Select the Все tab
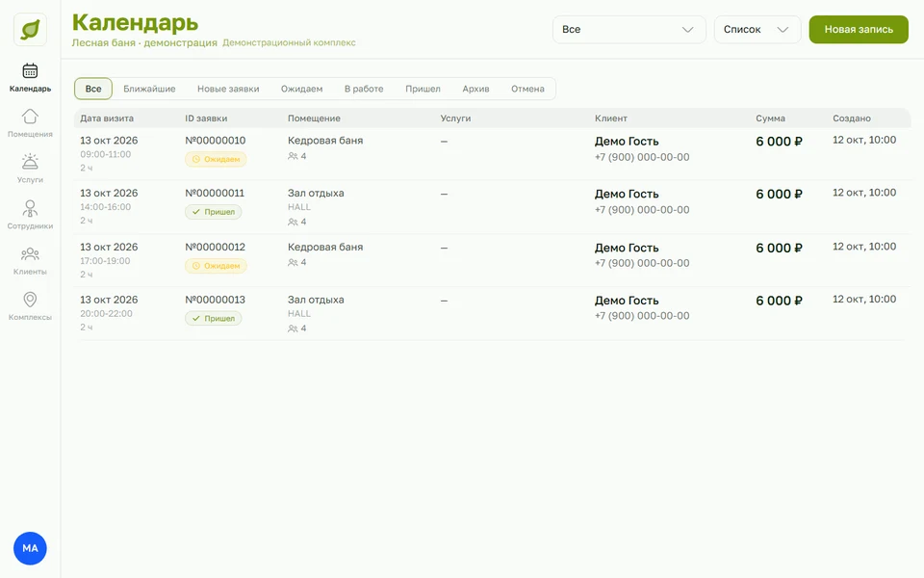 tap(93, 89)
